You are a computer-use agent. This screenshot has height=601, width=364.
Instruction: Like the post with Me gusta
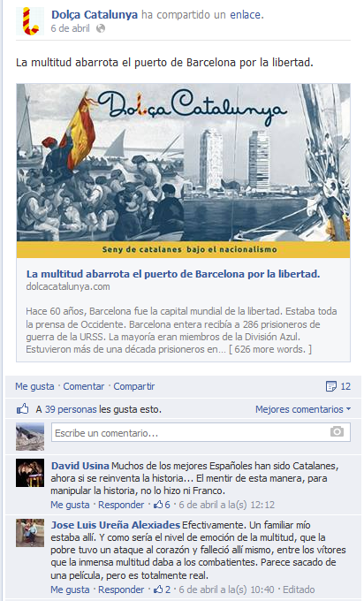click(x=34, y=386)
